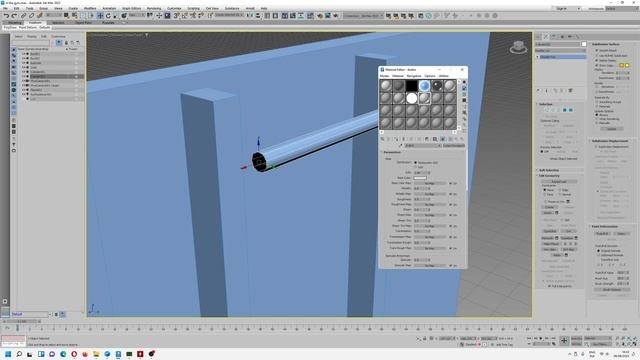Screen dimensions: 640x360
Task: Pick material from object with eyedropper
Action: coord(401,146)
